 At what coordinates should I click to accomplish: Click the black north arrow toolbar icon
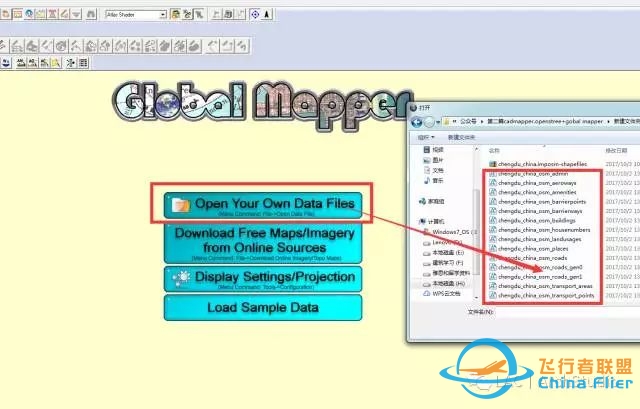267,15
